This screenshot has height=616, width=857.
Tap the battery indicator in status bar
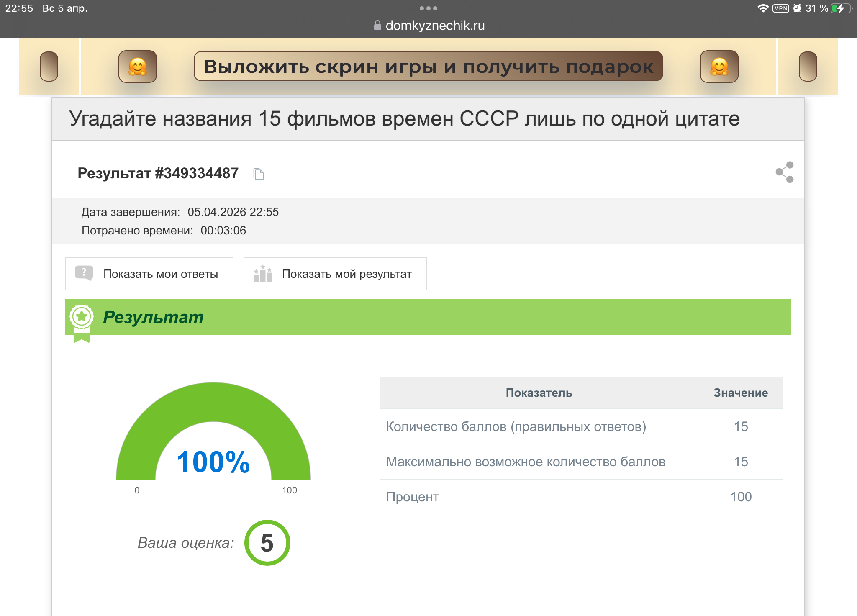tap(841, 8)
